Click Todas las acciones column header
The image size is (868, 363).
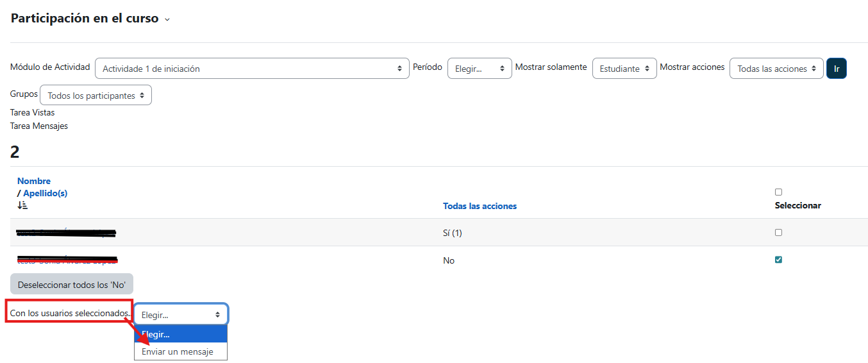[480, 206]
